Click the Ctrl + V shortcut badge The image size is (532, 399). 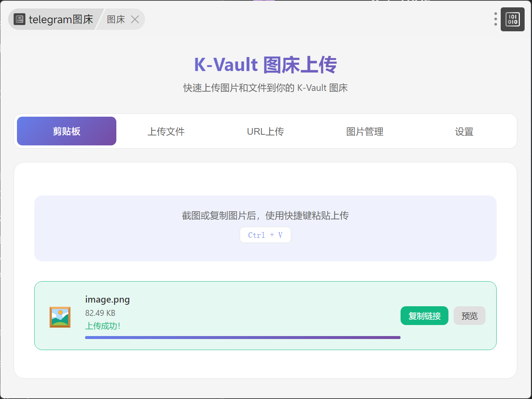tap(265, 235)
